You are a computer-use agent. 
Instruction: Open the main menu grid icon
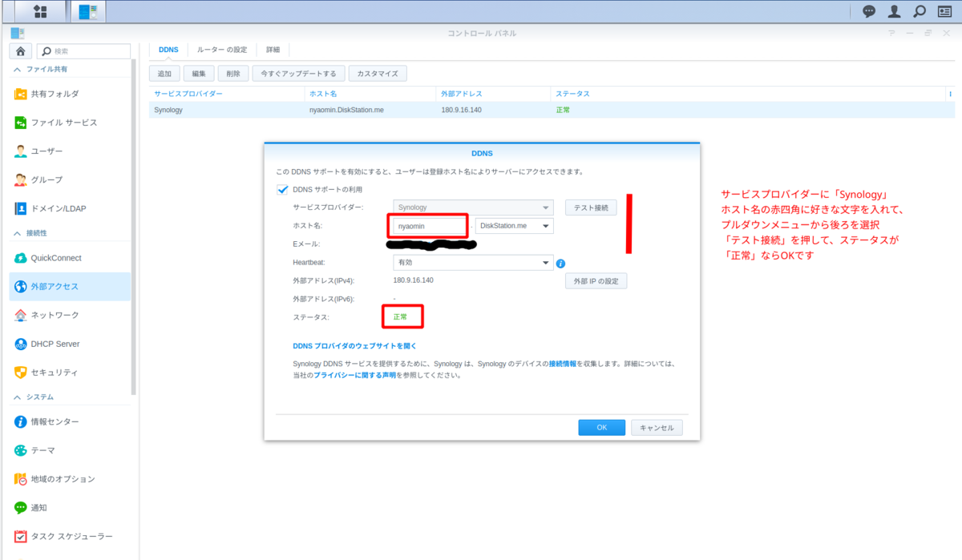(39, 11)
